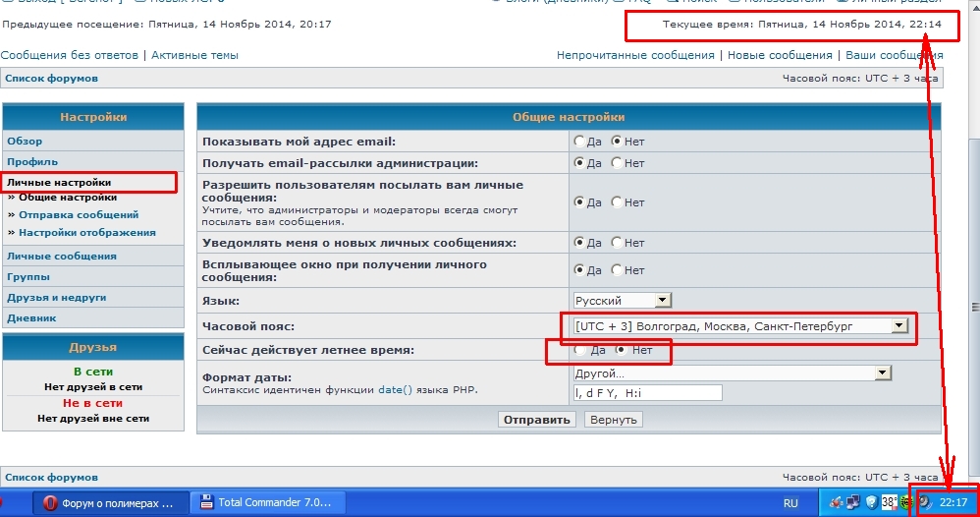Viewport: 980px width, 517px height.
Task: Go to 'Профиль' section in sidebar
Action: (32, 161)
